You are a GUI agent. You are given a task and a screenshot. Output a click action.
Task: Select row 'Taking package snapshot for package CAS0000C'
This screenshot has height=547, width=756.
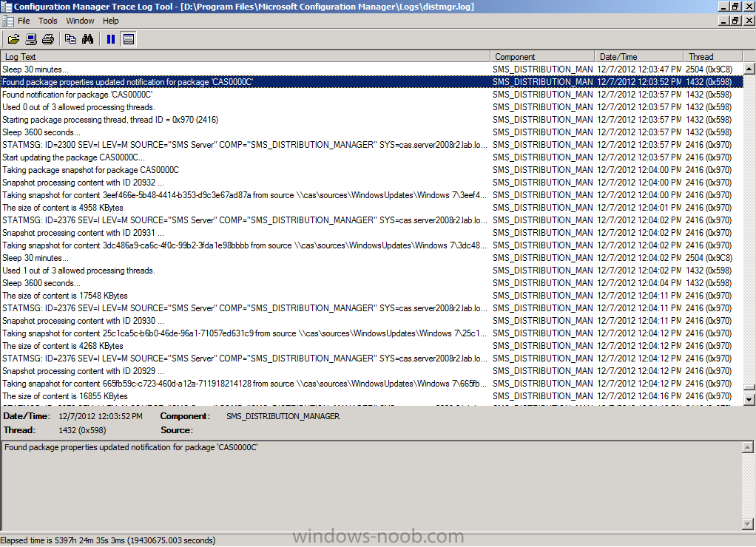pyautogui.click(x=372, y=169)
